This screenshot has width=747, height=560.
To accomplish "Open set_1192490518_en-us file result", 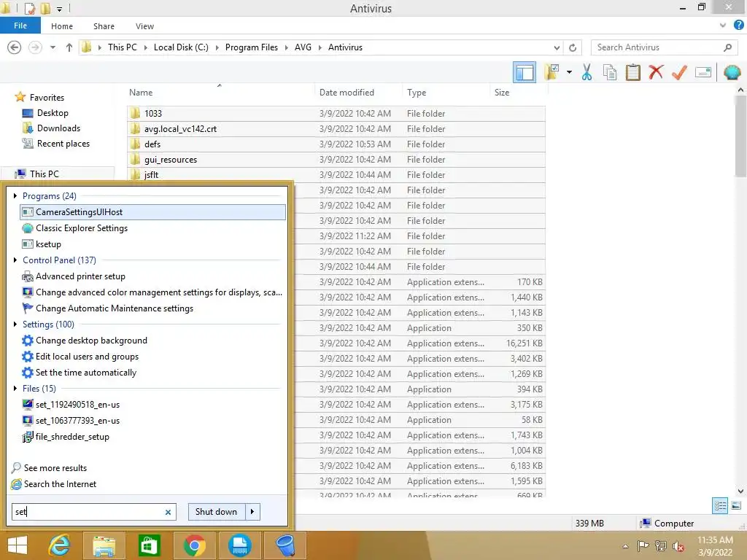I will pos(77,404).
